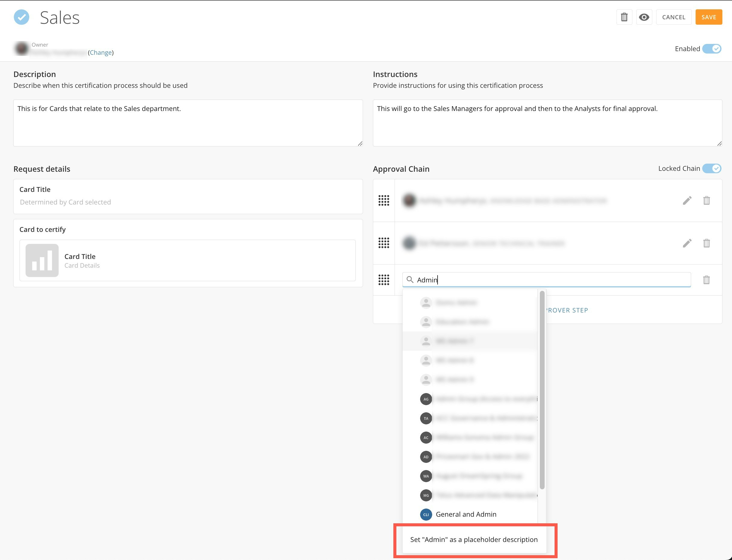The image size is (732, 560).
Task: Toggle the Enabled switch
Action: pos(711,49)
